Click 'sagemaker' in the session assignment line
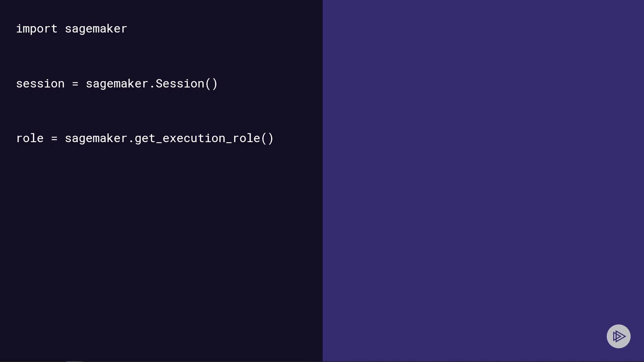Viewport: 644px width, 362px height. coord(117,84)
